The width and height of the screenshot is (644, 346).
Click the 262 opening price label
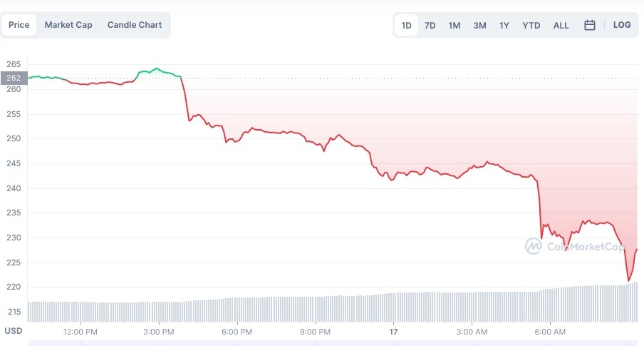pos(14,78)
